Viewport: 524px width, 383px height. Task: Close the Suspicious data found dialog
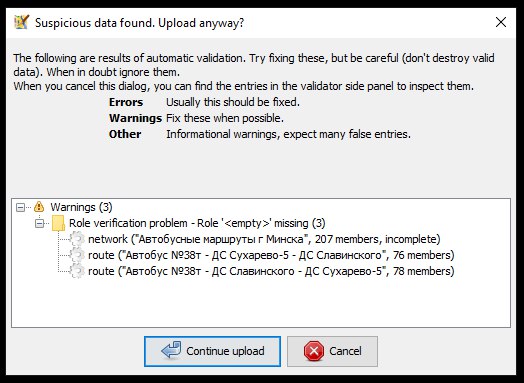501,22
